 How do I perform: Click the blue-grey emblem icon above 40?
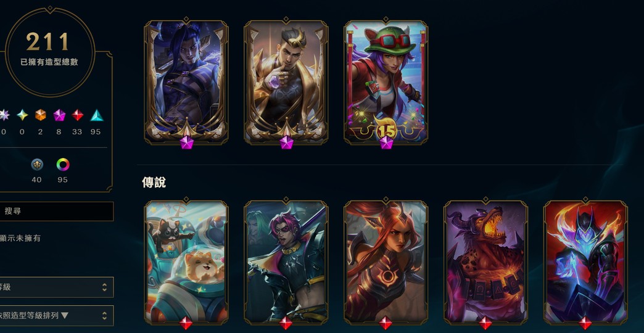coord(37,165)
